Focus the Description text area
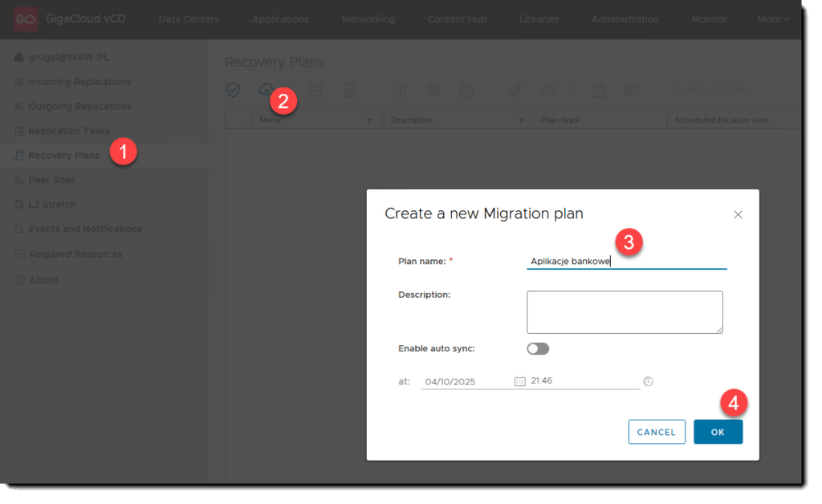 (x=625, y=311)
